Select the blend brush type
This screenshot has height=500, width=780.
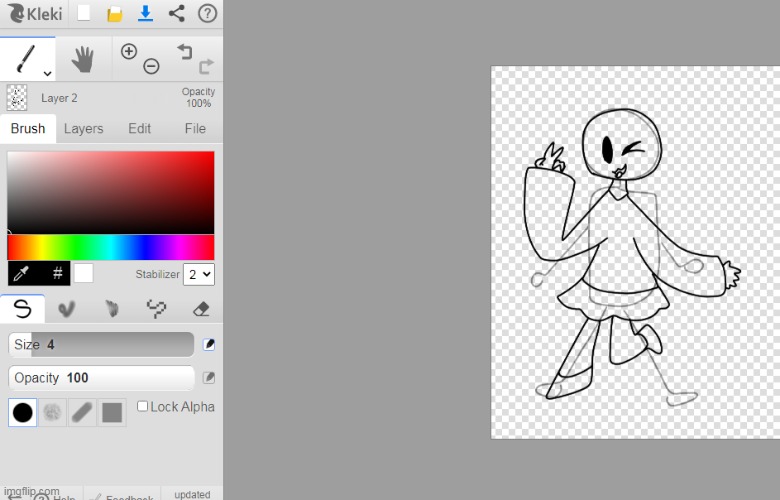coord(67,309)
